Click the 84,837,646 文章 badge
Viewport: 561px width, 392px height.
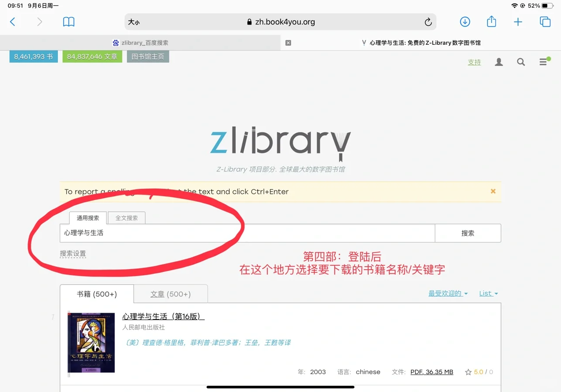tap(92, 57)
